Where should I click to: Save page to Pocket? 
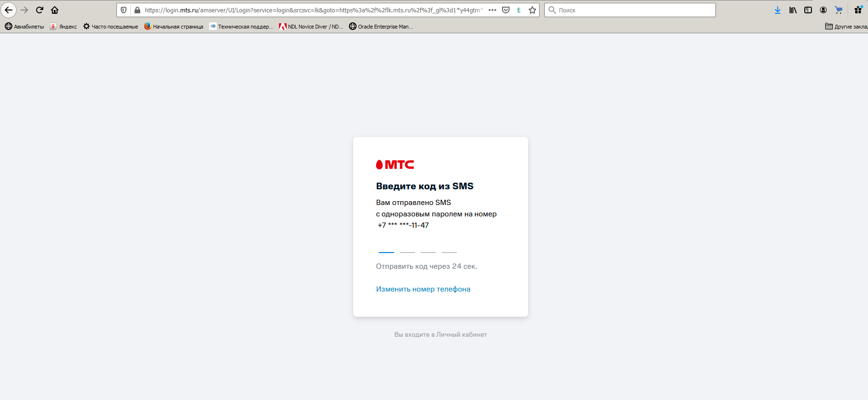point(506,10)
